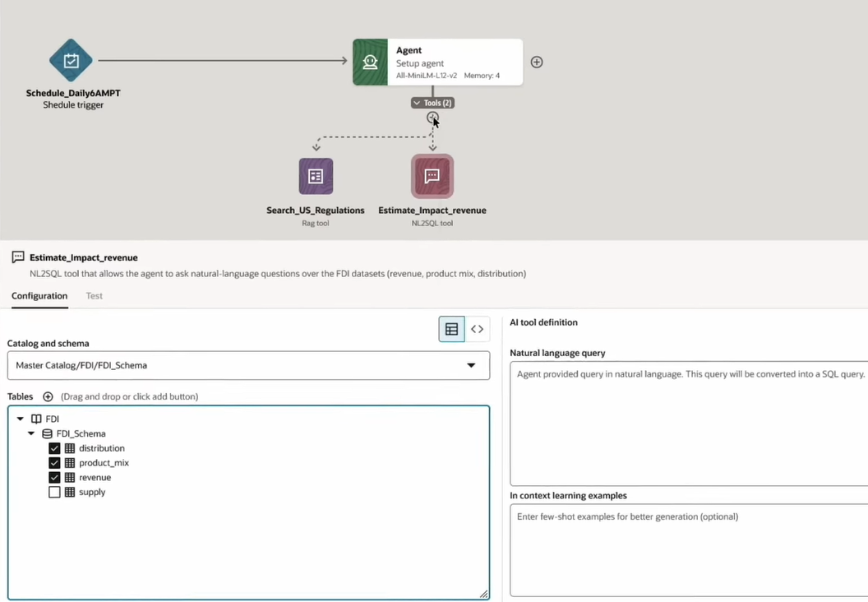
Task: Uncheck the product_mix table checkbox
Action: [54, 462]
